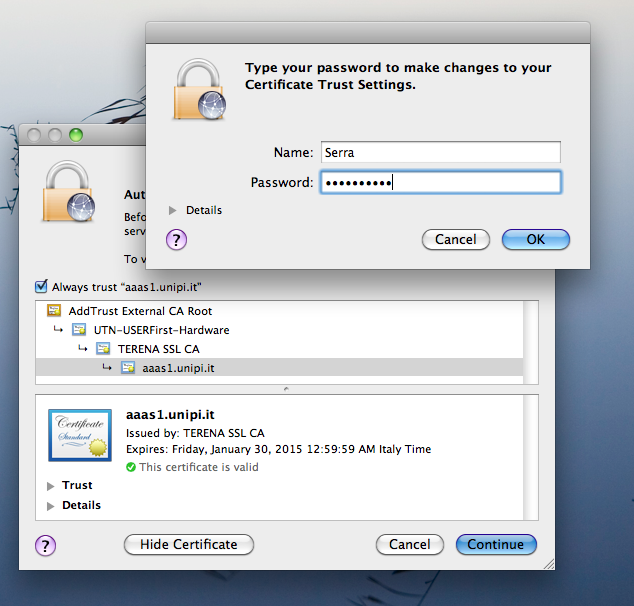
Task: Click the Hide Certificate button
Action: tap(189, 545)
